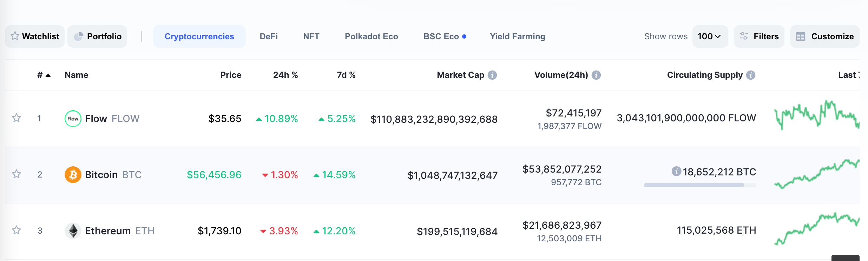This screenshot has height=261, width=868.
Task: Switch to the DeFi tab
Action: [269, 36]
